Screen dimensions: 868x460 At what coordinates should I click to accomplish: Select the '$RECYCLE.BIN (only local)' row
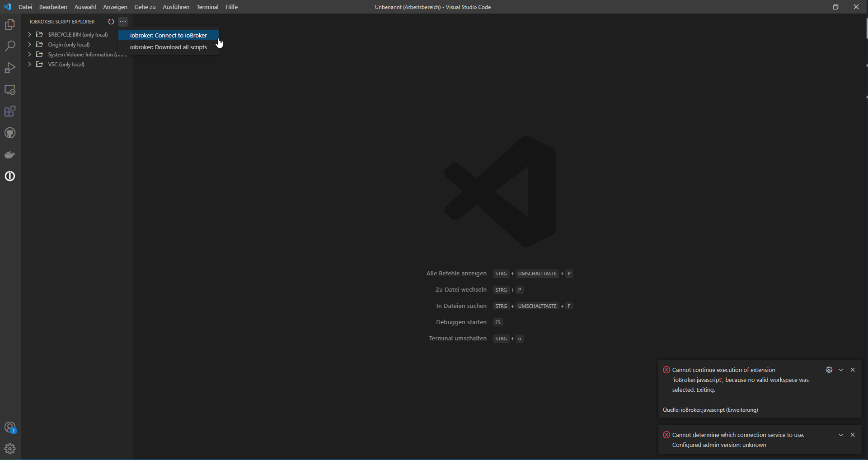pos(77,34)
